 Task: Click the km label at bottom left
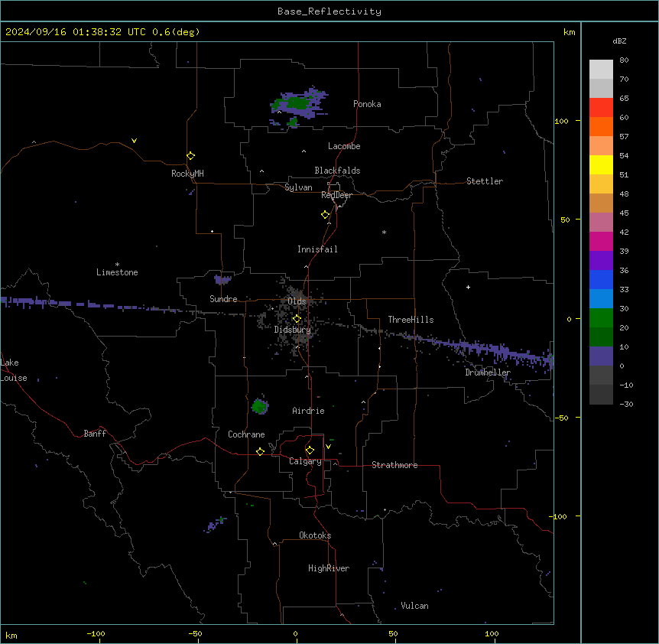11,636
